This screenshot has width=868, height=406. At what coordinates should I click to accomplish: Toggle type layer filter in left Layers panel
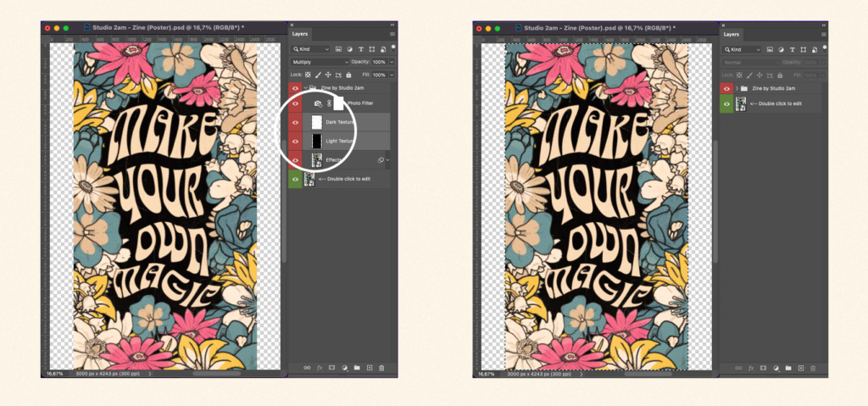[361, 49]
